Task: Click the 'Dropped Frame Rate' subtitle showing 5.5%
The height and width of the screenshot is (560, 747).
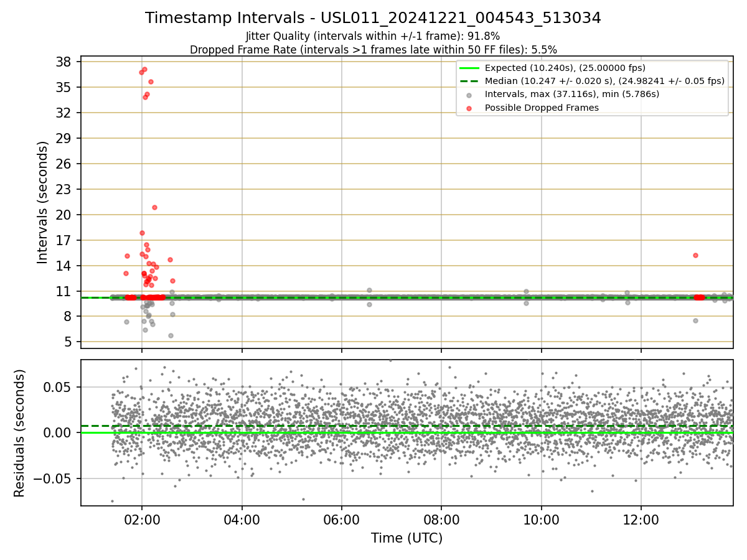Action: tap(373, 49)
